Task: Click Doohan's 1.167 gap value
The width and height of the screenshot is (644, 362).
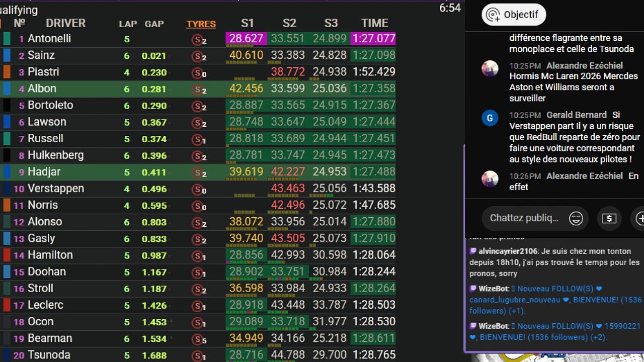Action: (154, 272)
